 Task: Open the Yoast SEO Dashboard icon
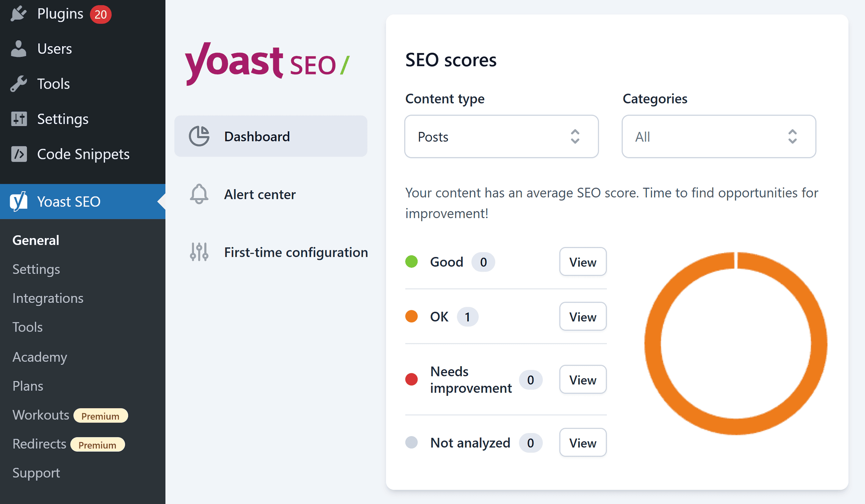coord(200,136)
